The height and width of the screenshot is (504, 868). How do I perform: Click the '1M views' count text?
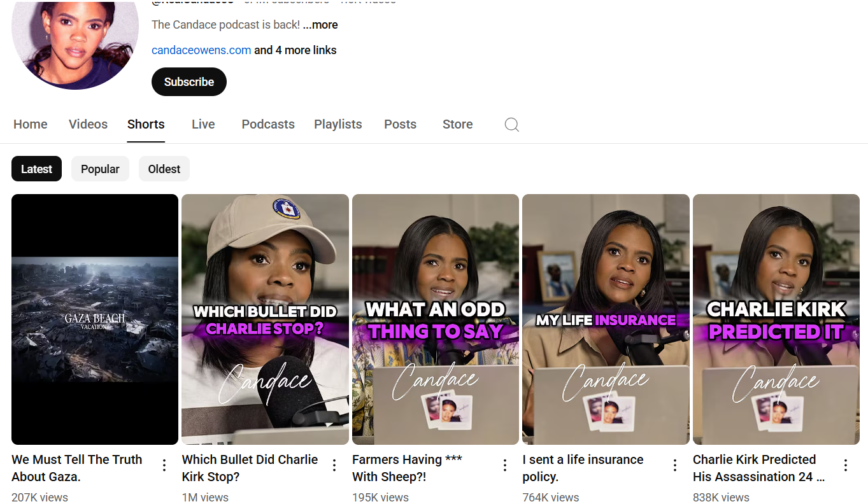click(205, 497)
